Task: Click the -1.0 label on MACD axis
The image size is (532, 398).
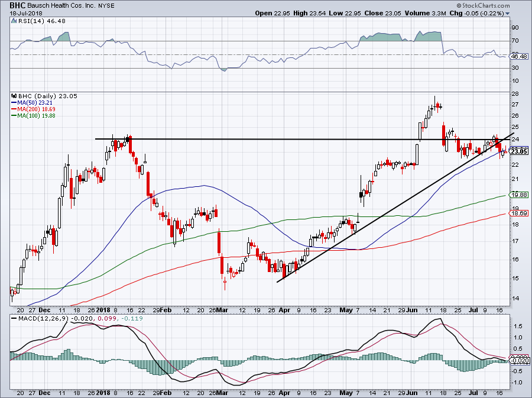Action: (x=517, y=383)
